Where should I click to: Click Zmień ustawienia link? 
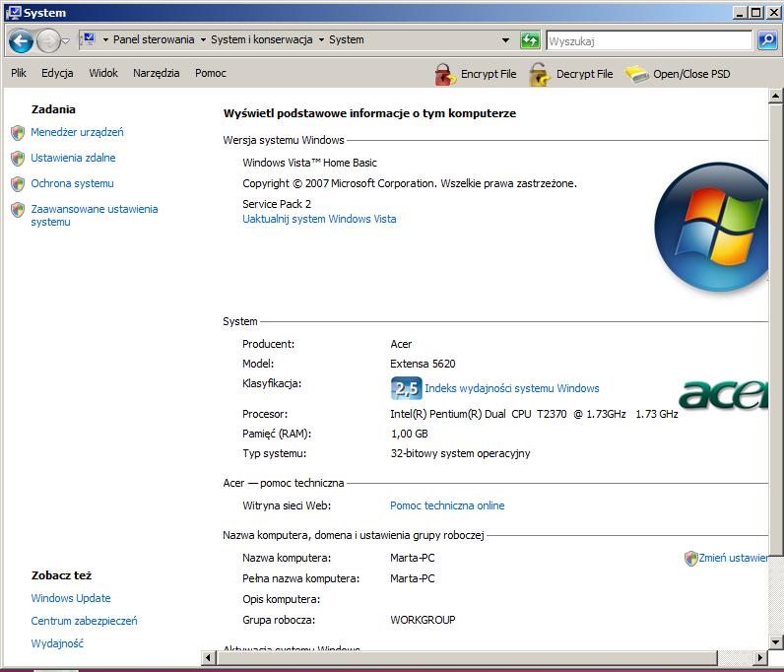(733, 558)
